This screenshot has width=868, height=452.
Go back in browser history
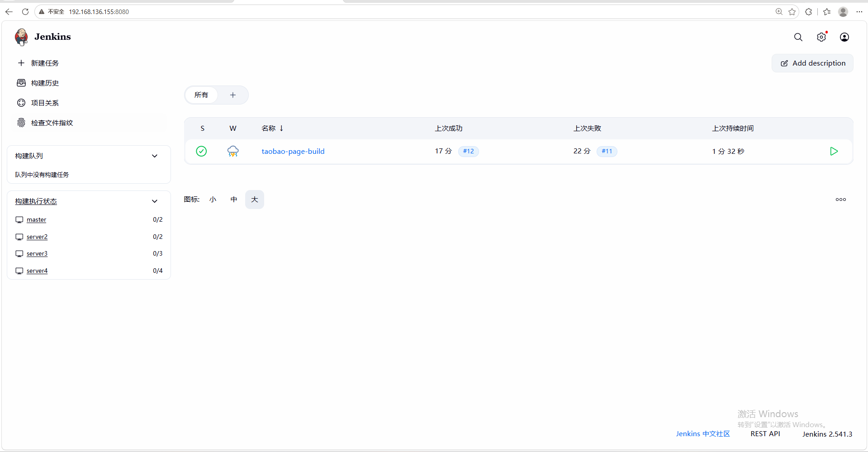[9, 12]
